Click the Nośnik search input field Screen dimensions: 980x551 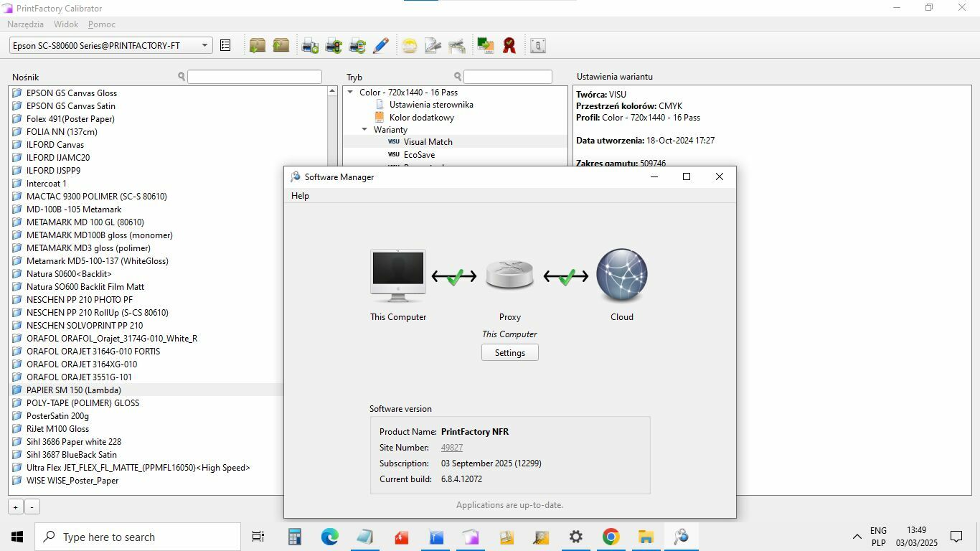click(254, 77)
